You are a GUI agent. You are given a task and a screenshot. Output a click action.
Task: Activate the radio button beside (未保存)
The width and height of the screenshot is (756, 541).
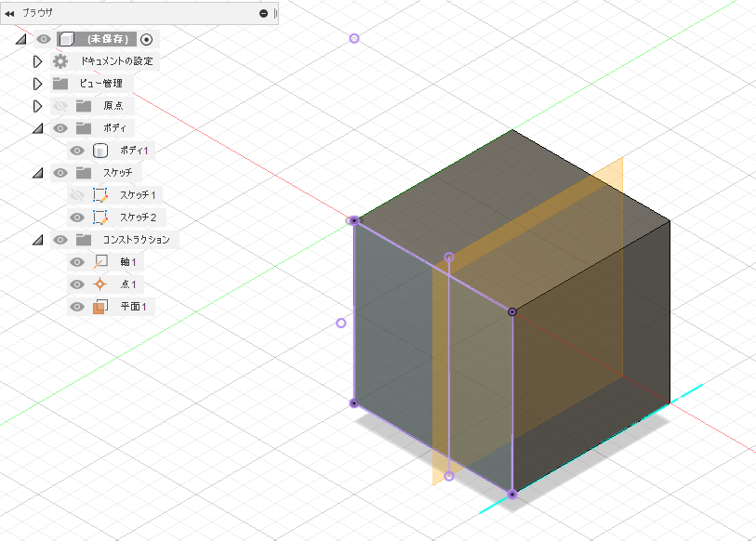(147, 40)
